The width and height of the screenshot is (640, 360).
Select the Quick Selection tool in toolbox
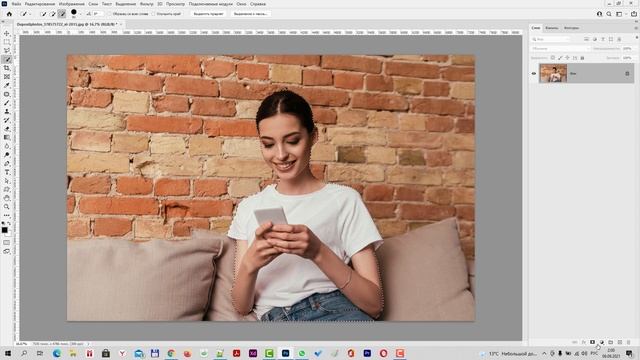coord(7,60)
